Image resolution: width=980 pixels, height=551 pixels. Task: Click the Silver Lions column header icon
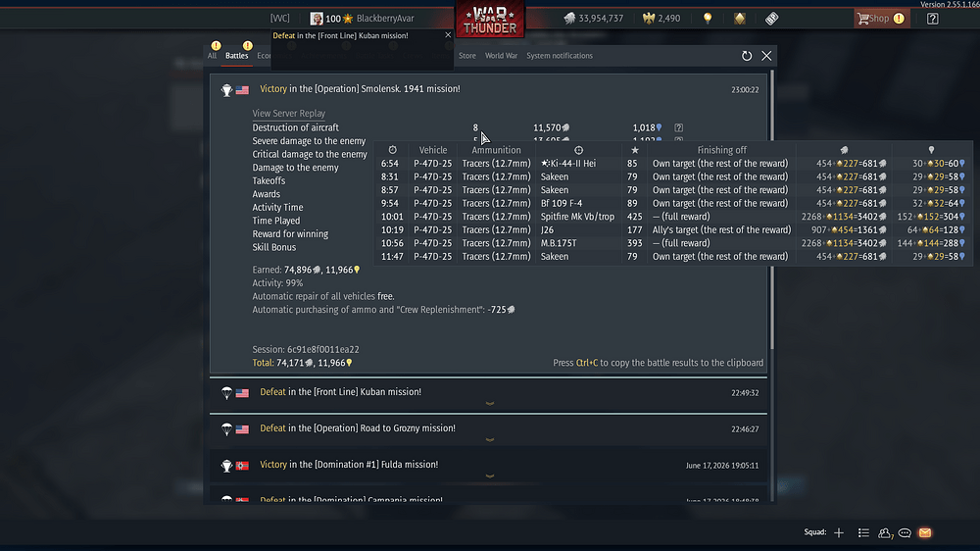coord(844,150)
